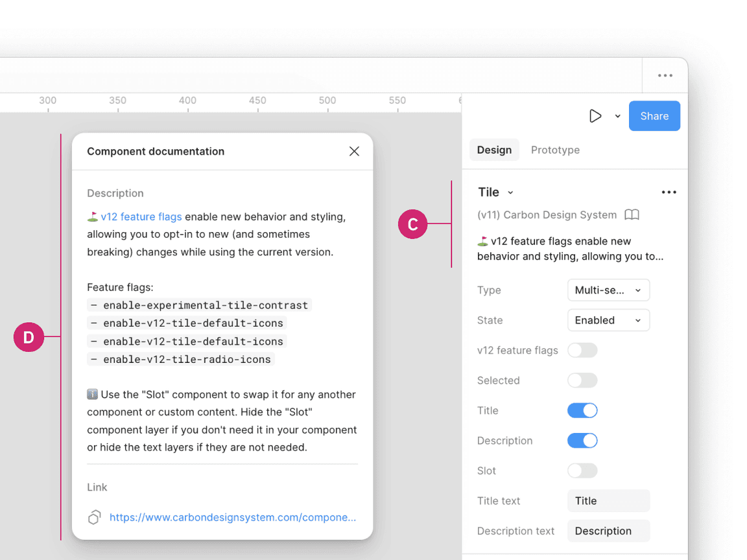Open the Type dropdown showing Multi-select
Screen dimensions: 747x560
[x=608, y=290]
